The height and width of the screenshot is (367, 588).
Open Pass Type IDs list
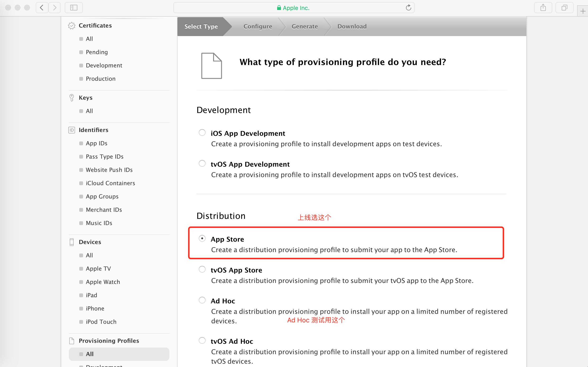pos(105,157)
